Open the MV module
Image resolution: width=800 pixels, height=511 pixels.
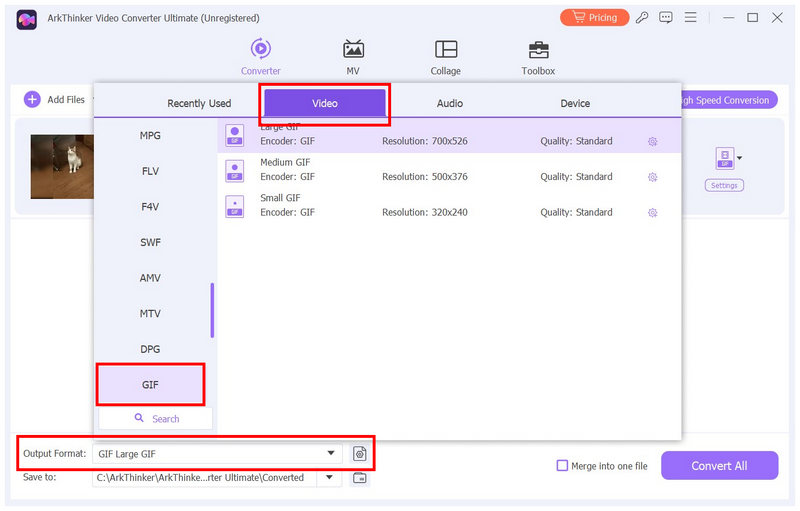click(353, 57)
